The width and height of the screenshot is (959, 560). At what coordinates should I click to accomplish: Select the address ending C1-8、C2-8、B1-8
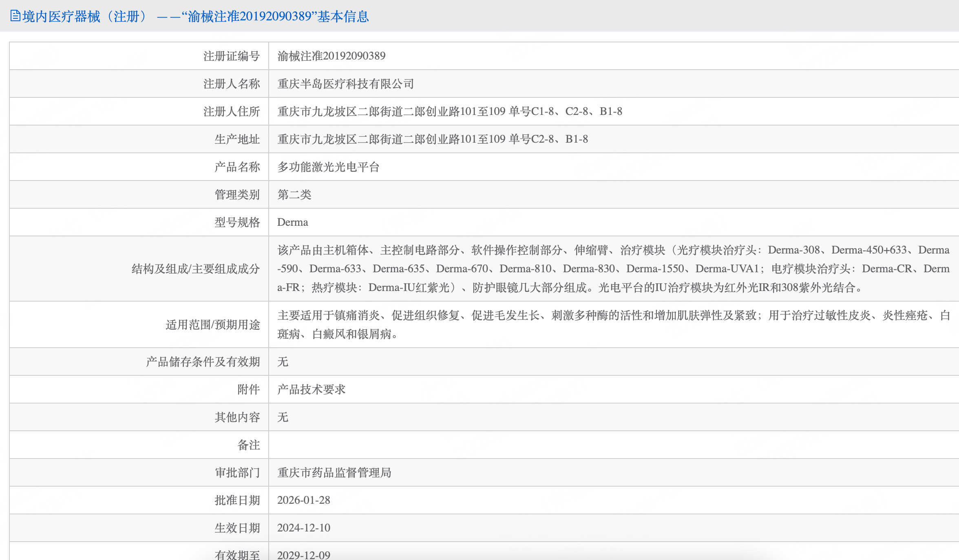pyautogui.click(x=450, y=111)
